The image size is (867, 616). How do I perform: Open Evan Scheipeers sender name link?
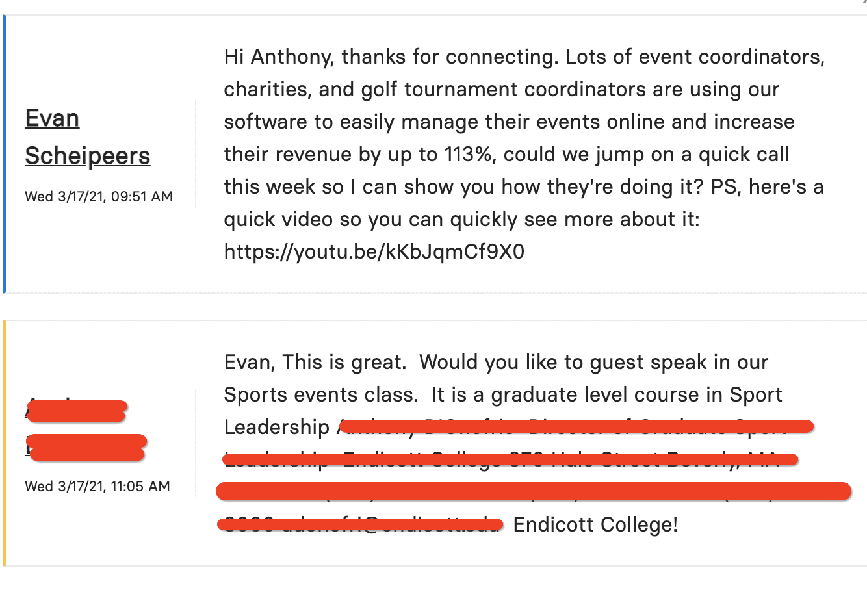88,137
